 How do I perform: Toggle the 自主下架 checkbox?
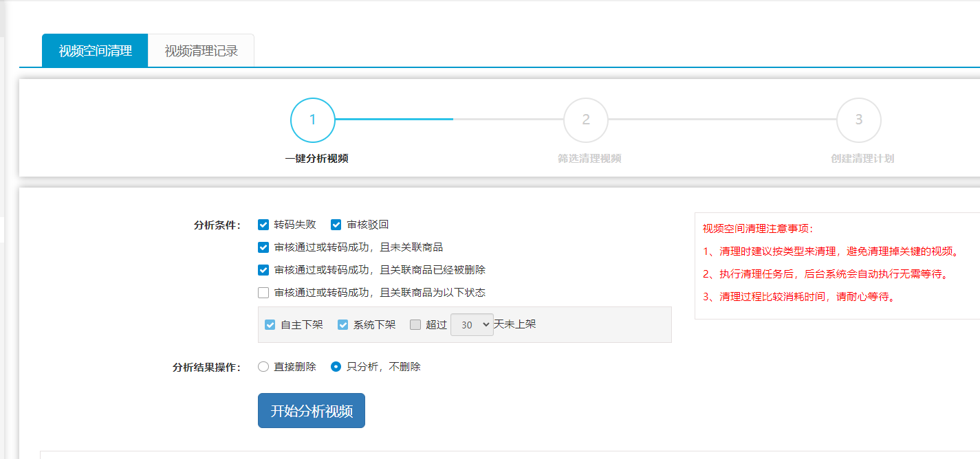pos(270,325)
